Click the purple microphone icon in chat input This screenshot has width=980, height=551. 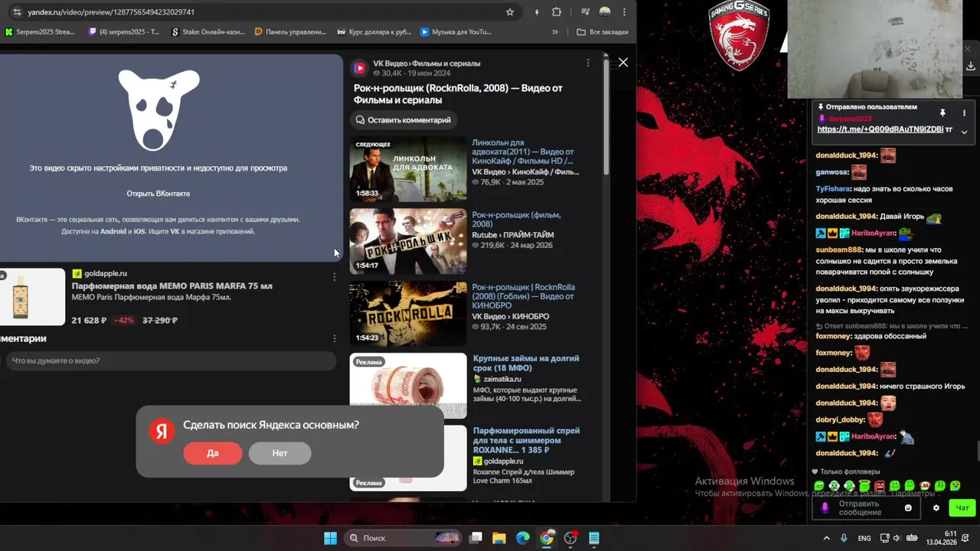[x=825, y=507]
